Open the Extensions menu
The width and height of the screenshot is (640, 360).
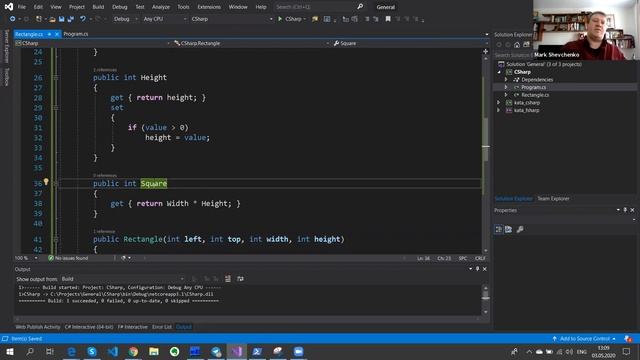(209, 7)
